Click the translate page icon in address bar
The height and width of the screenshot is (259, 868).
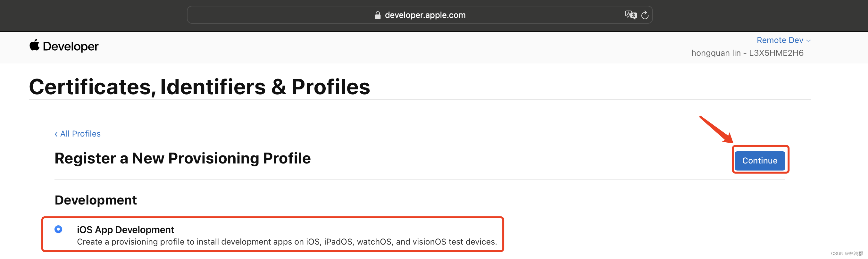(630, 15)
